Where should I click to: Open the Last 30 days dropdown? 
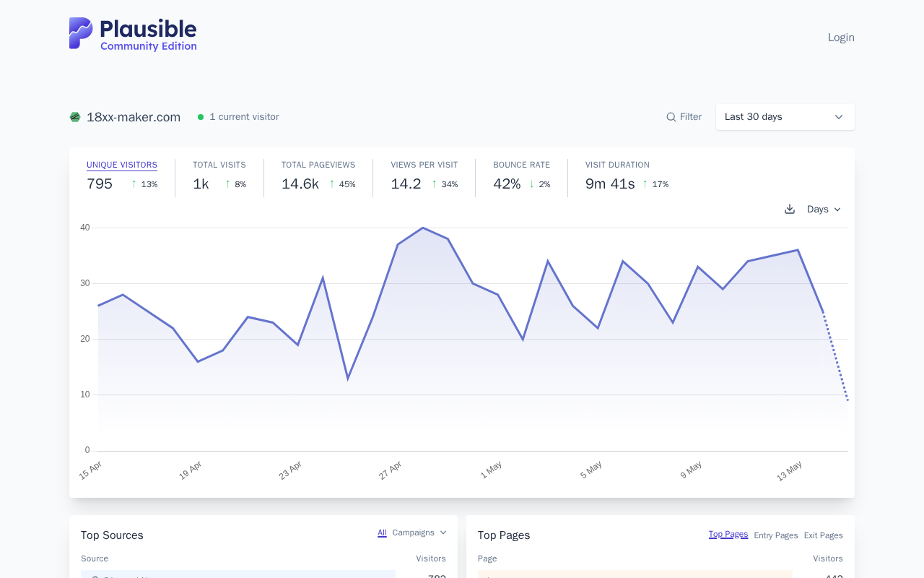click(x=785, y=117)
